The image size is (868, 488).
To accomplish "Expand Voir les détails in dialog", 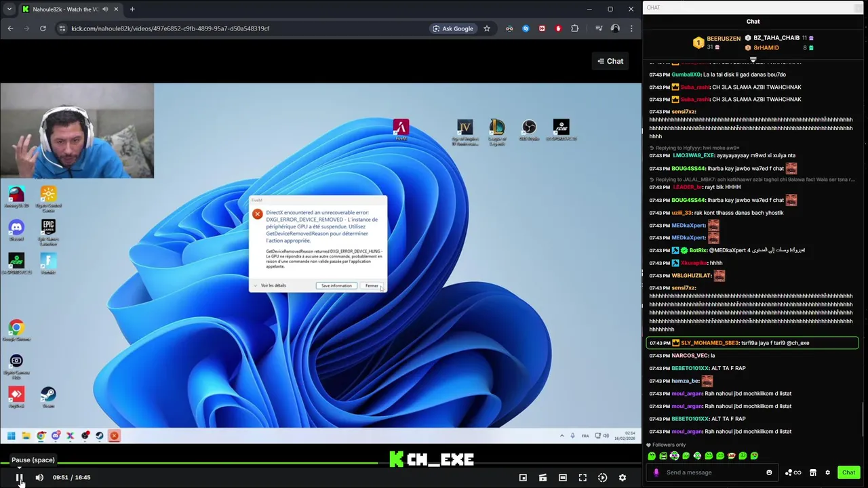I will tap(270, 285).
